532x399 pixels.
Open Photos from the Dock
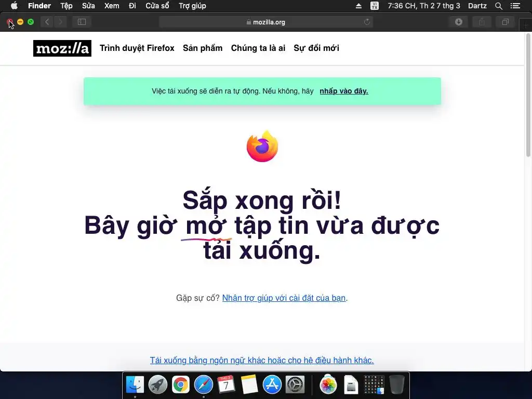[x=328, y=385]
